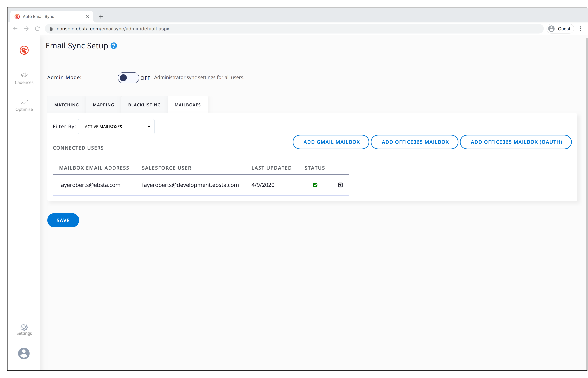Image resolution: width=588 pixels, height=378 pixels.
Task: Switch to the Blacklisting tab
Action: pyautogui.click(x=144, y=105)
